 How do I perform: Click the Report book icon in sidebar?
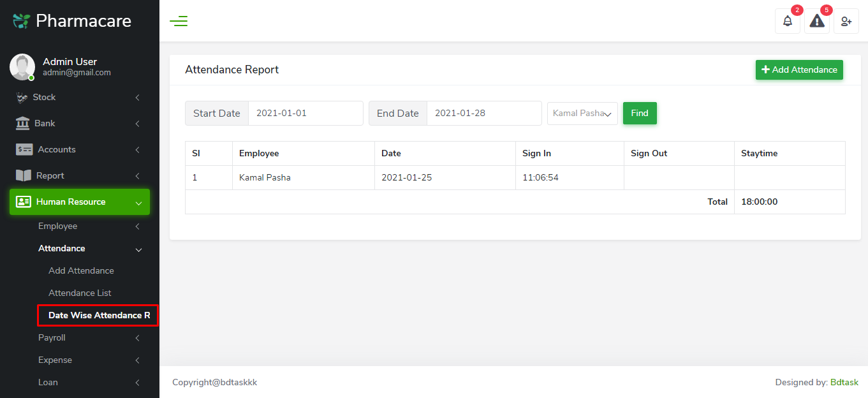(x=23, y=175)
